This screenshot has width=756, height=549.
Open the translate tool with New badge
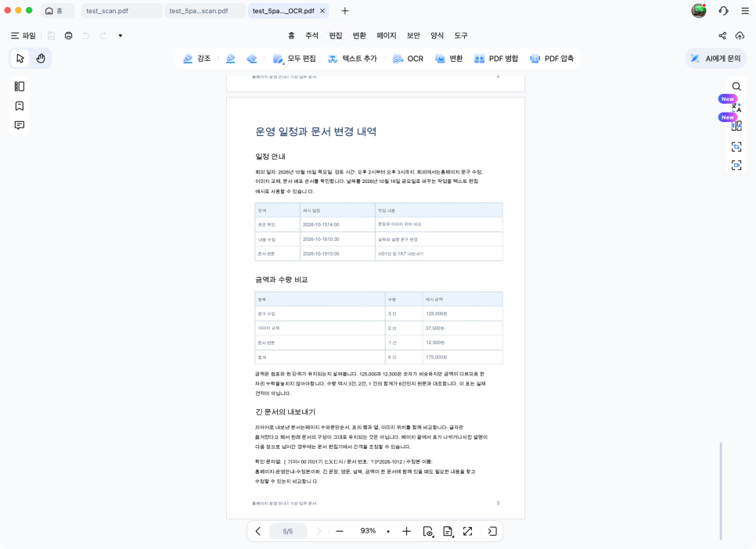coord(735,106)
